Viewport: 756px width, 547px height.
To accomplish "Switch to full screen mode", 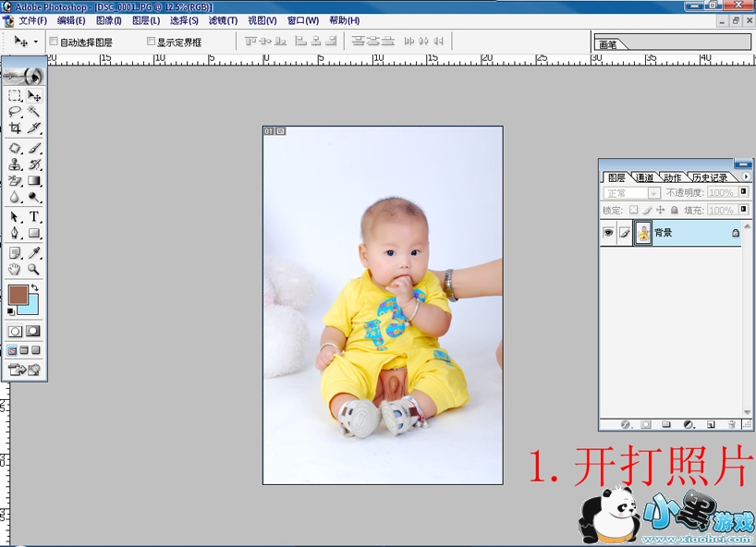I will pyautogui.click(x=36, y=350).
